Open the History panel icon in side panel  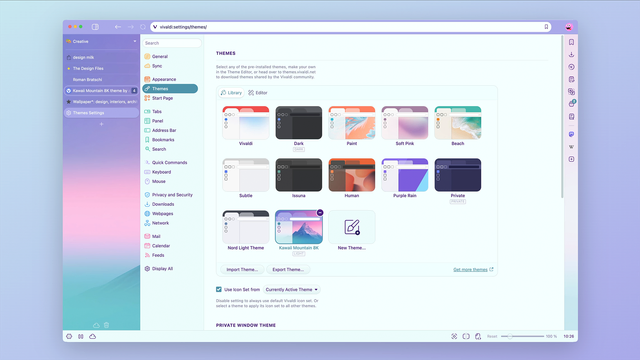click(x=571, y=67)
